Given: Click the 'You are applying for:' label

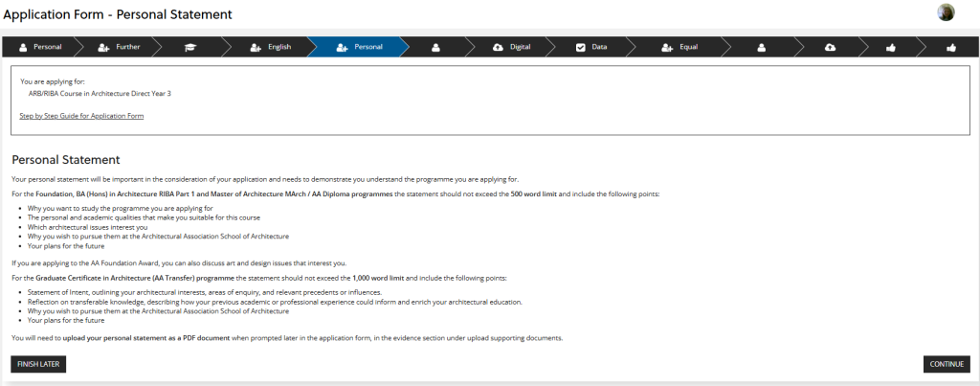Looking at the screenshot, I should [53, 81].
